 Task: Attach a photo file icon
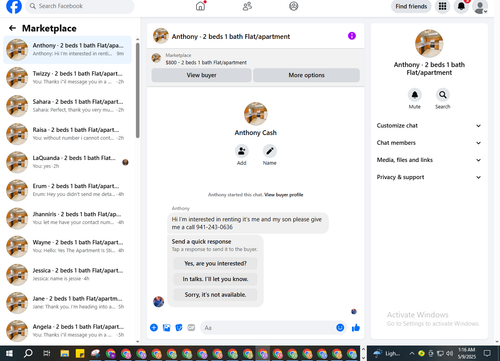[x=166, y=328]
